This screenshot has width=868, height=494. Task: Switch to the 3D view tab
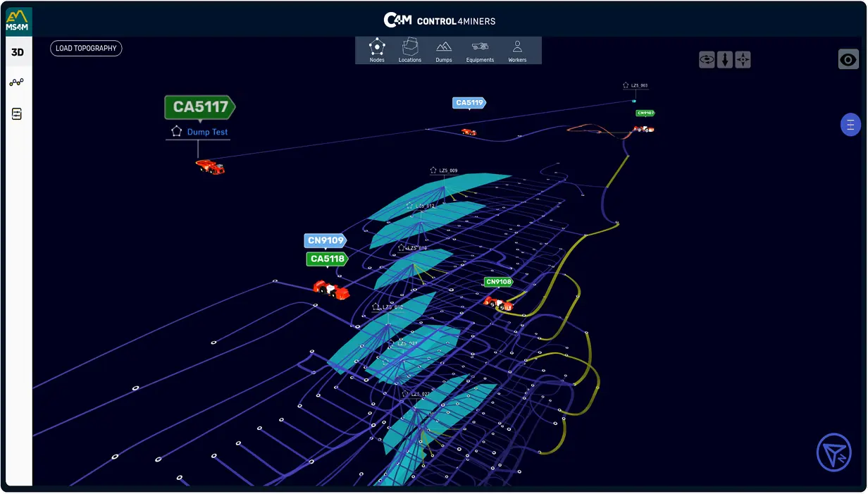point(17,52)
